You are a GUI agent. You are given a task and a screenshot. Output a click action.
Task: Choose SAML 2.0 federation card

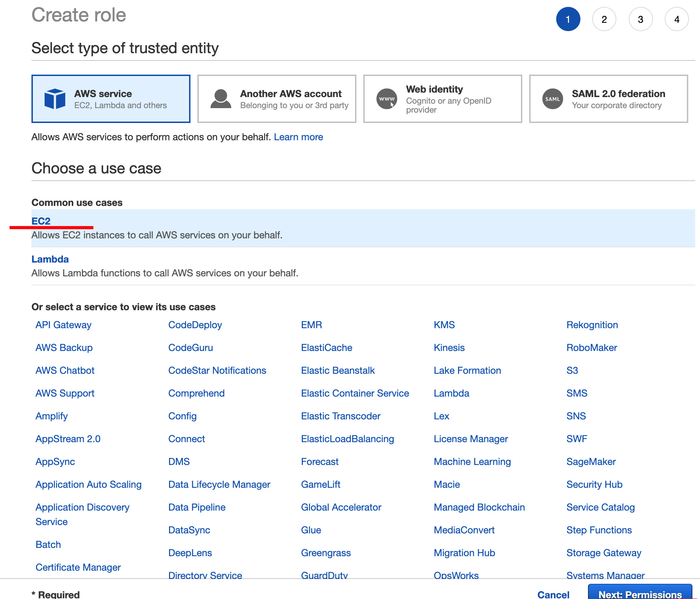coord(608,99)
